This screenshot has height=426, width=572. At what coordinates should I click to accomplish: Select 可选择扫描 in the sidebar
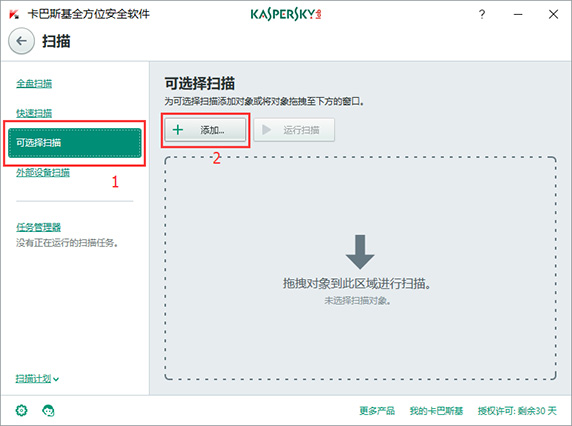(x=75, y=143)
